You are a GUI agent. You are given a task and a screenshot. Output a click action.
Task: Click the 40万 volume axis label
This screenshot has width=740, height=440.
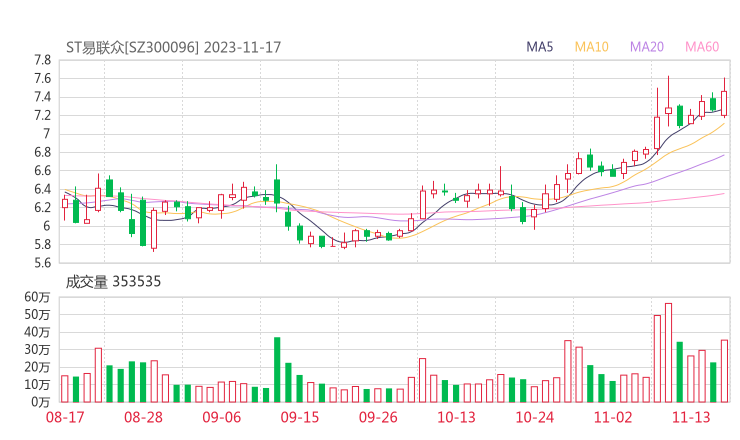pyautogui.click(x=37, y=332)
